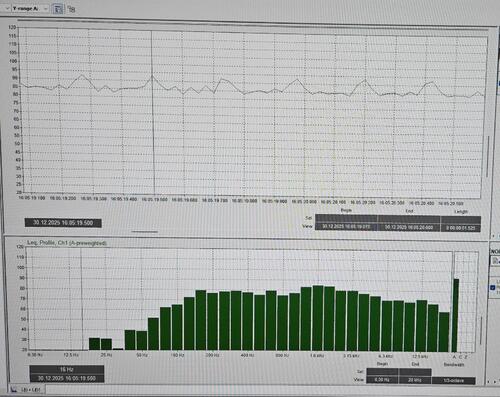Click the vertical scrollbar beside the spectrum chart
This screenshot has width=500, height=397.
481,331
